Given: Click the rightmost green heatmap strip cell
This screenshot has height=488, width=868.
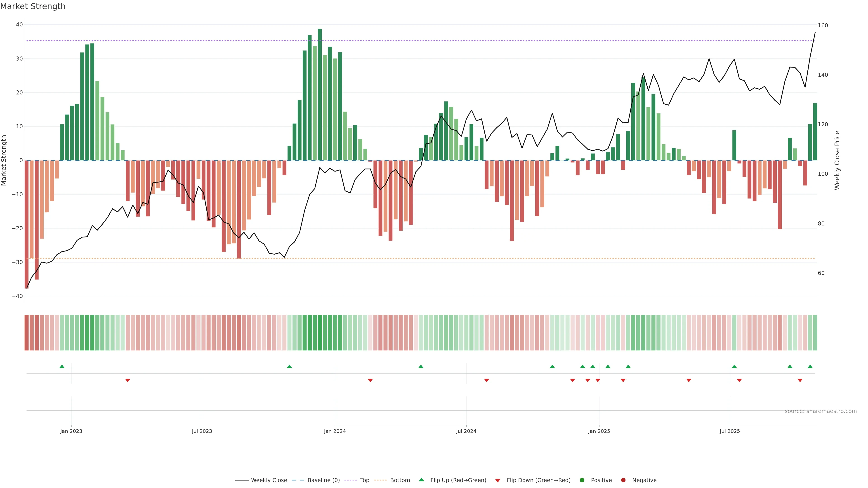Looking at the screenshot, I should click(x=815, y=332).
